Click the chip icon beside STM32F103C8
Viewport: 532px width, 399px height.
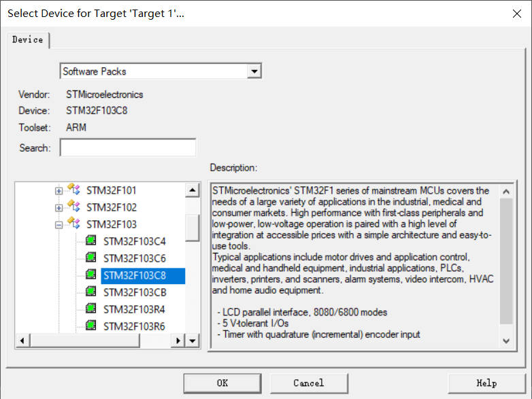point(90,275)
